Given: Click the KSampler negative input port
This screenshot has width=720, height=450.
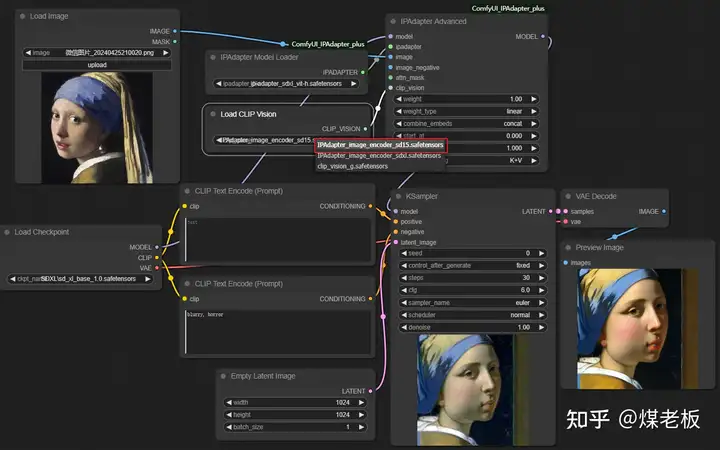Looking at the screenshot, I should click(396, 232).
